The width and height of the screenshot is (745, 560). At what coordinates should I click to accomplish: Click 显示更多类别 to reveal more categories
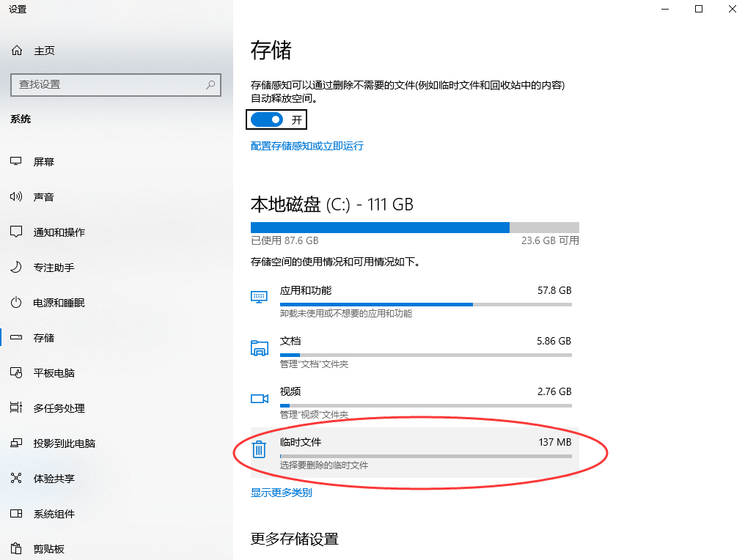(282, 492)
